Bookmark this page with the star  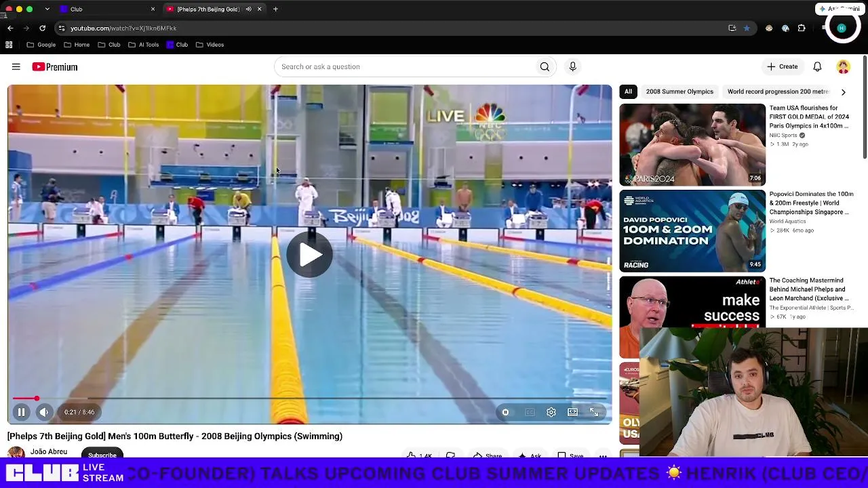(x=747, y=28)
